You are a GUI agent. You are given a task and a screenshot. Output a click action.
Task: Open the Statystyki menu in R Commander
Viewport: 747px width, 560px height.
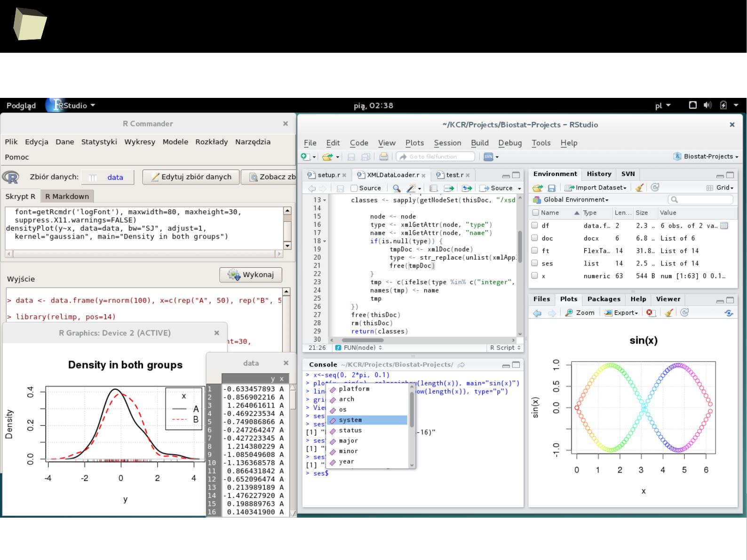(99, 142)
